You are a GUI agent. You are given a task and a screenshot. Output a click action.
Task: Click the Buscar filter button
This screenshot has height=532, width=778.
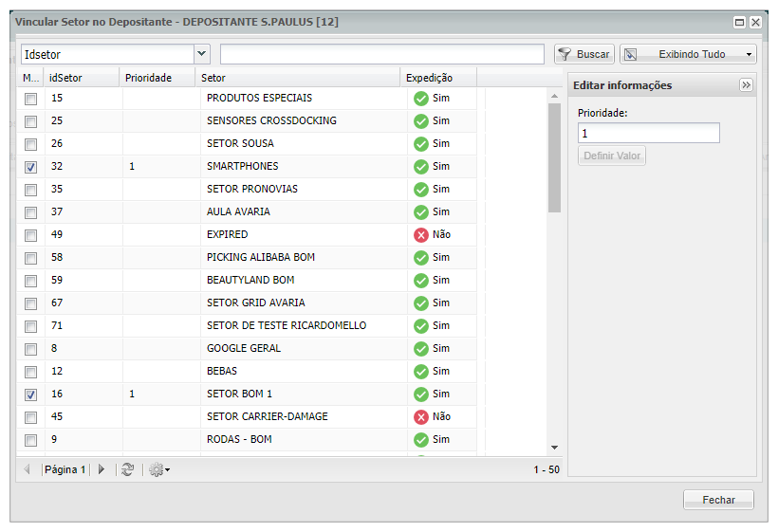(x=584, y=54)
